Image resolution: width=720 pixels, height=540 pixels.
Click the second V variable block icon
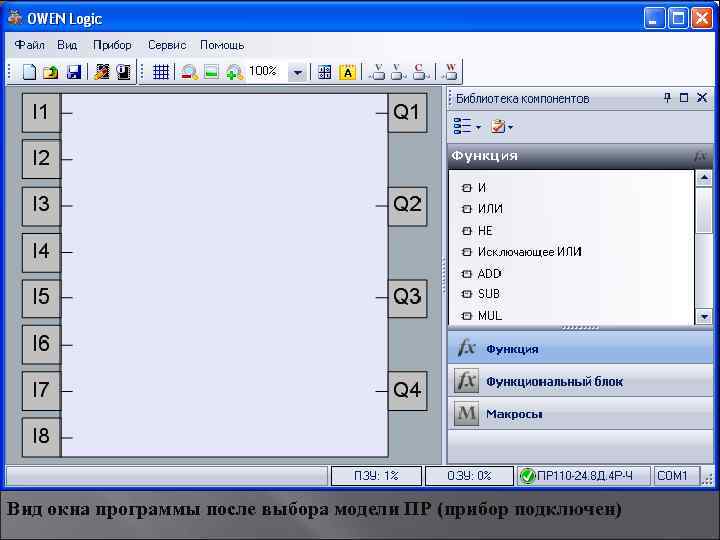(x=398, y=72)
